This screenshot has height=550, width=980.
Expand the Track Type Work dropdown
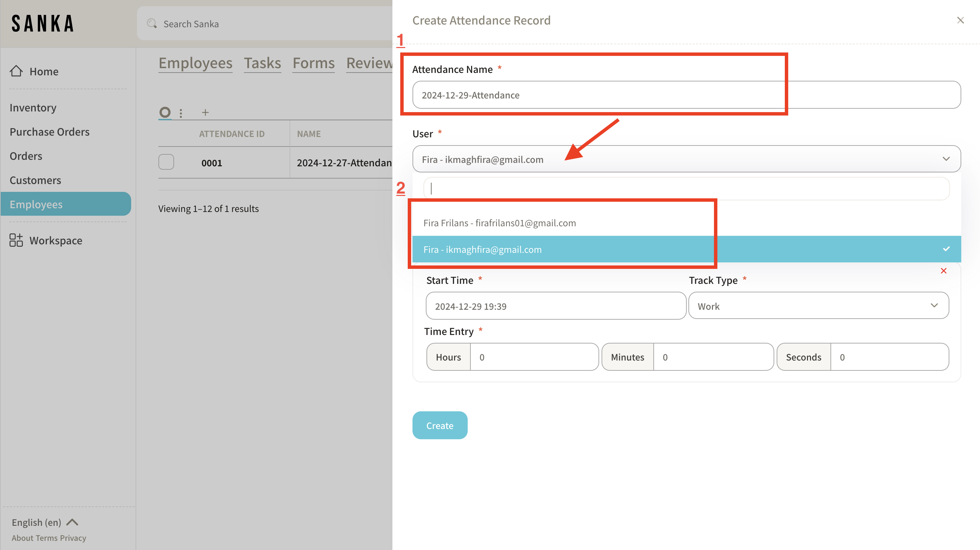pos(818,306)
